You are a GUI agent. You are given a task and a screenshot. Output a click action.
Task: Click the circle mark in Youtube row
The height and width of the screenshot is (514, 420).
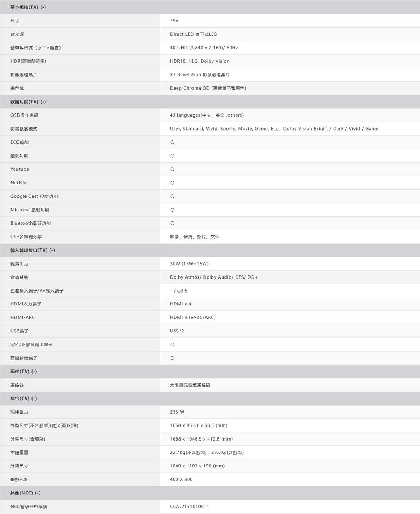(172, 169)
